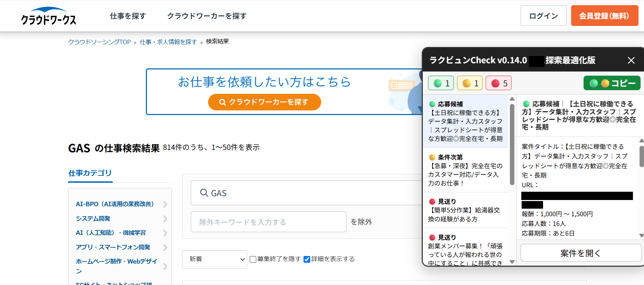Open 仕事・求人情報を探す breadcrumb link

click(168, 42)
